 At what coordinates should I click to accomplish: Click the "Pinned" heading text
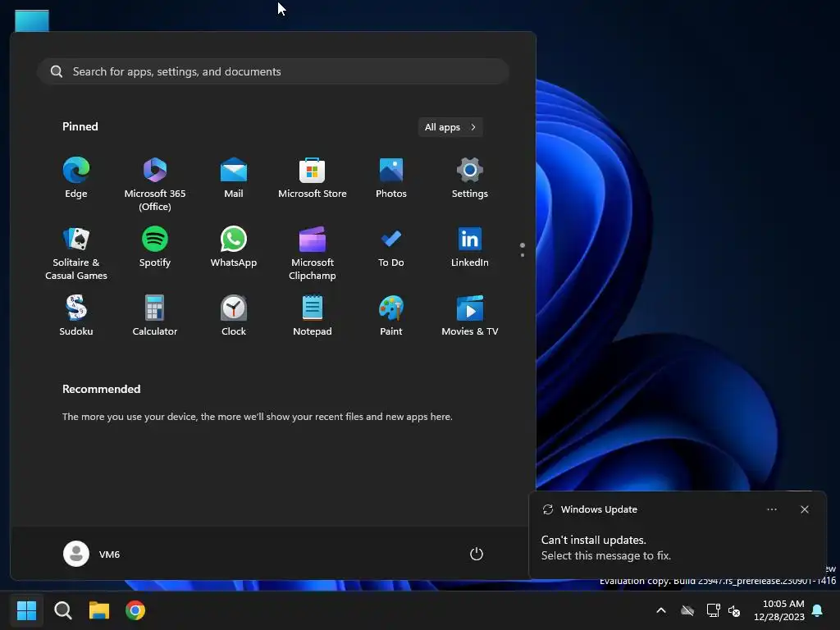pyautogui.click(x=80, y=126)
